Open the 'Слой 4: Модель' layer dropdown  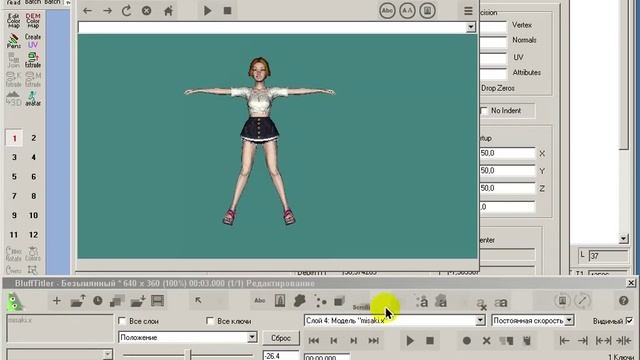click(480, 320)
